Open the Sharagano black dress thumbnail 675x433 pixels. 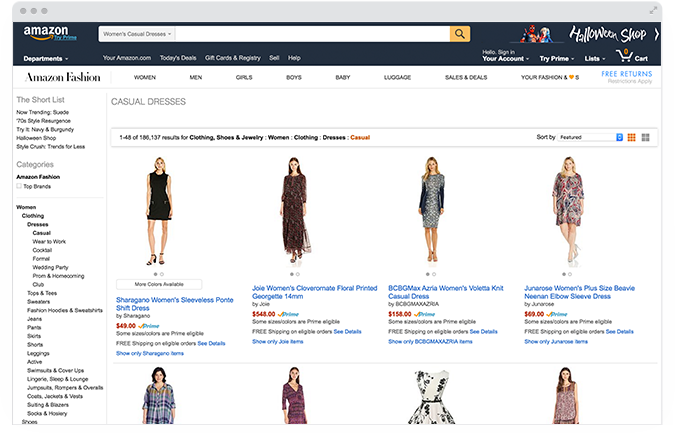tap(159, 211)
